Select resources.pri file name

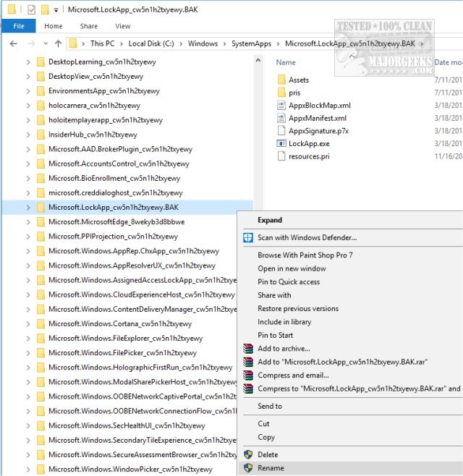[309, 156]
